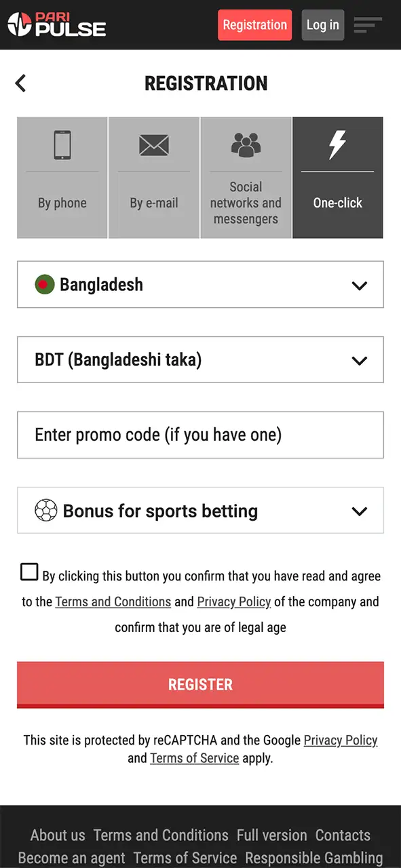Switch to the By phone registration tab
Image resolution: width=401 pixels, height=868 pixels.
click(x=62, y=178)
